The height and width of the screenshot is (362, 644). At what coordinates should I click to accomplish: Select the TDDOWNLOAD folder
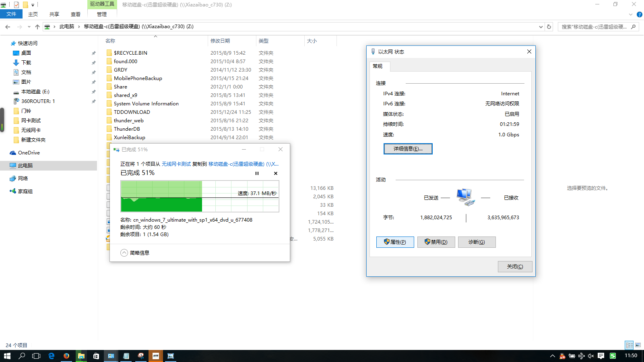(132, 112)
